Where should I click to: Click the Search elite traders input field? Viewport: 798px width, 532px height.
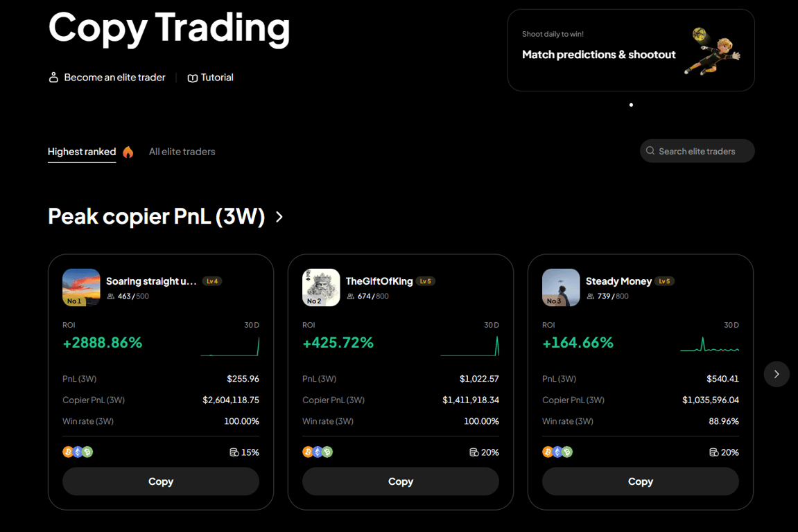[x=697, y=150]
